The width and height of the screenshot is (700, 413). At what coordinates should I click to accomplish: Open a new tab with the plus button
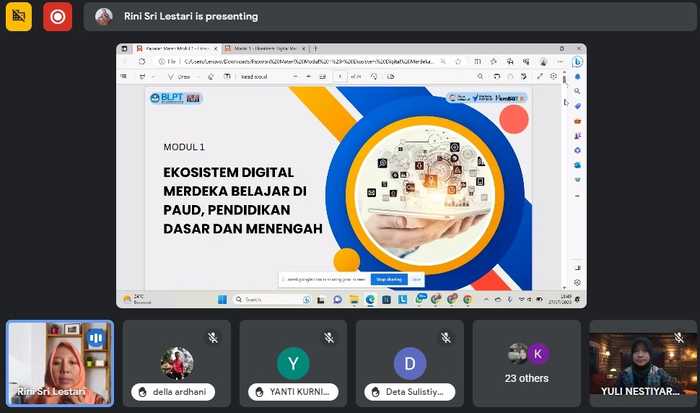pyautogui.click(x=316, y=48)
